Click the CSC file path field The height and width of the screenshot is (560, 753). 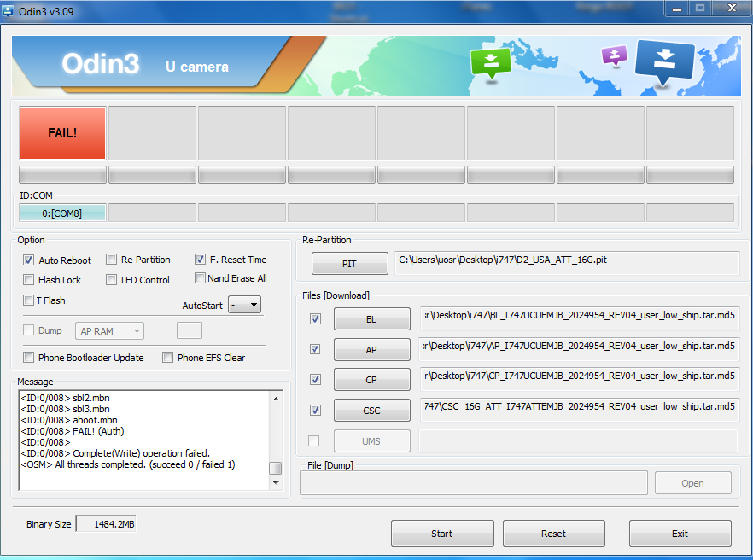(580, 410)
